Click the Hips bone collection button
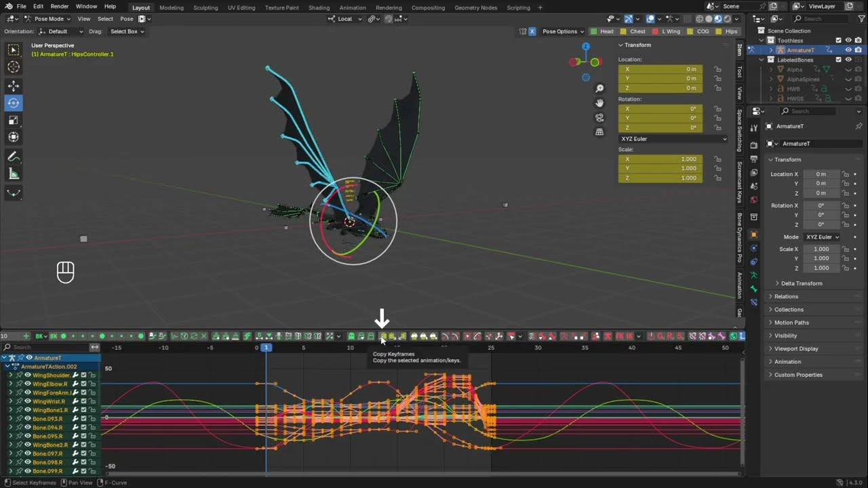This screenshot has width=868, height=488. [727, 31]
